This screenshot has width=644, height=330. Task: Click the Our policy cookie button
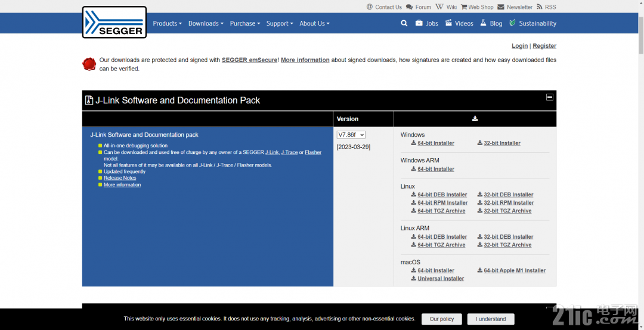(x=441, y=319)
